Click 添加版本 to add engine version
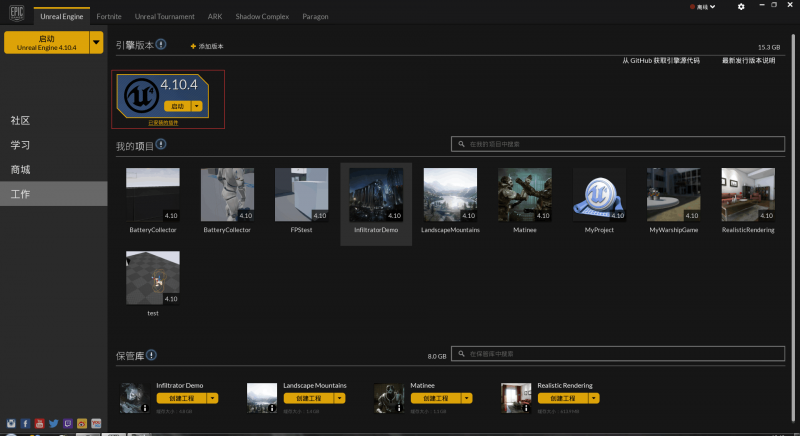The image size is (800, 436). 211,46
